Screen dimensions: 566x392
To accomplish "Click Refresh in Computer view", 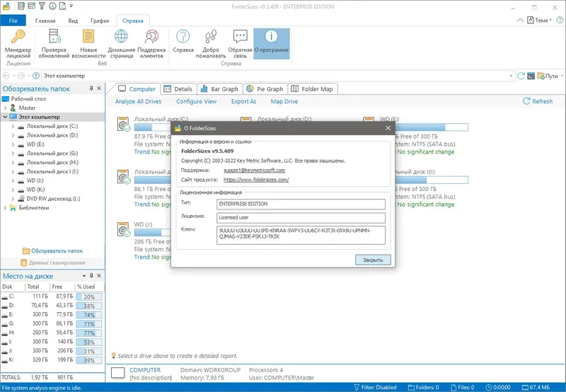I will click(x=538, y=101).
